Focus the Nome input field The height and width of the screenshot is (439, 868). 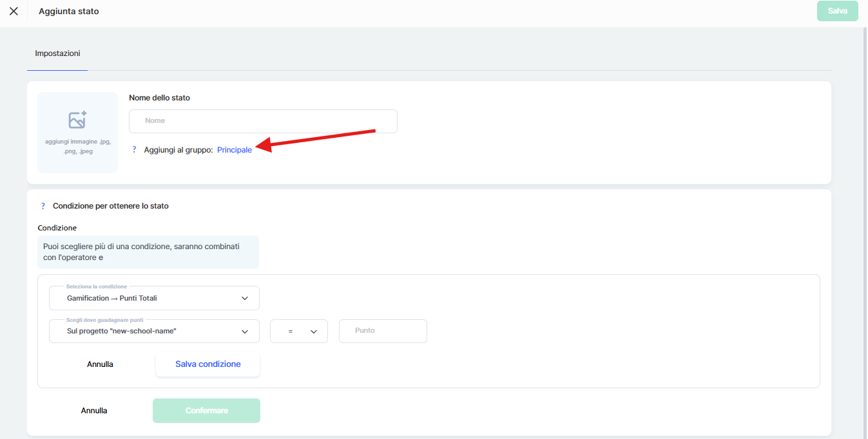[263, 121]
